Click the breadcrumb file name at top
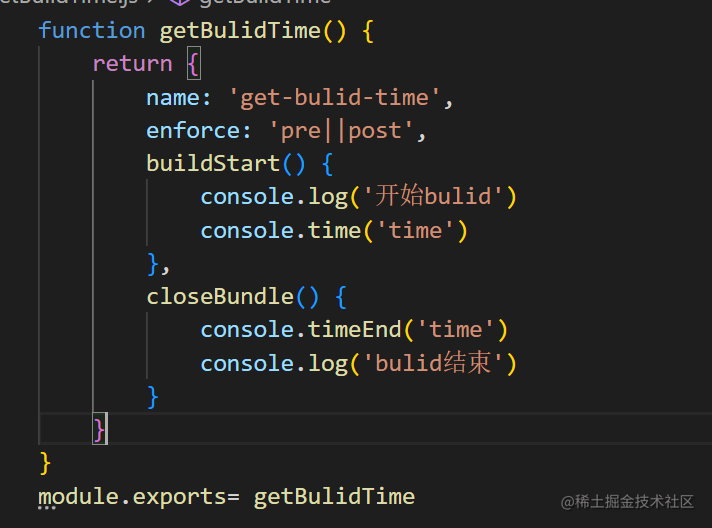 pos(69,2)
